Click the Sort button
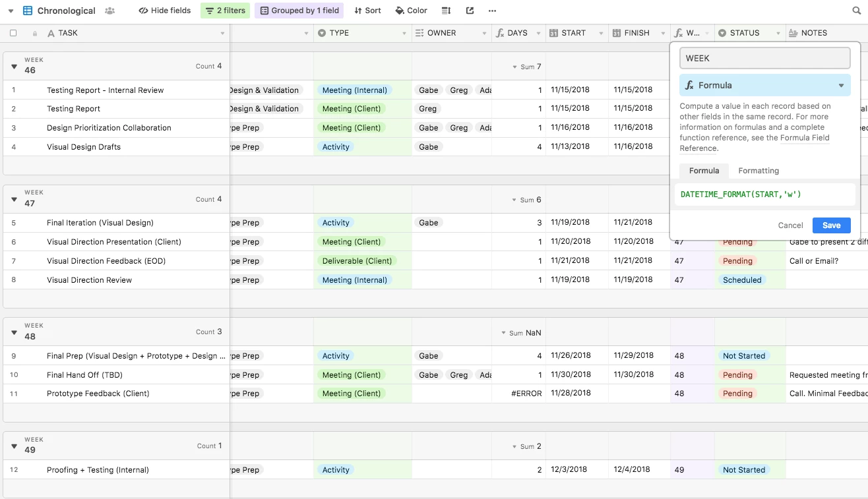 368,11
